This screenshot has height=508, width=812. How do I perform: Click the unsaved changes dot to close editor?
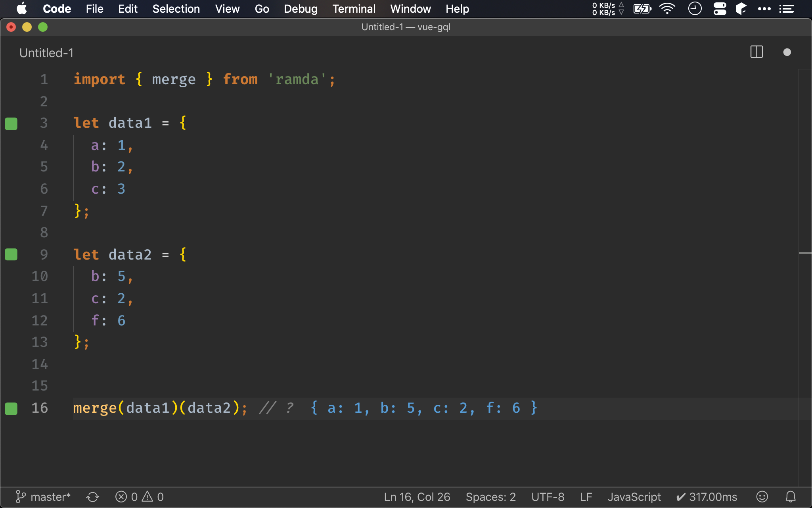coord(787,52)
